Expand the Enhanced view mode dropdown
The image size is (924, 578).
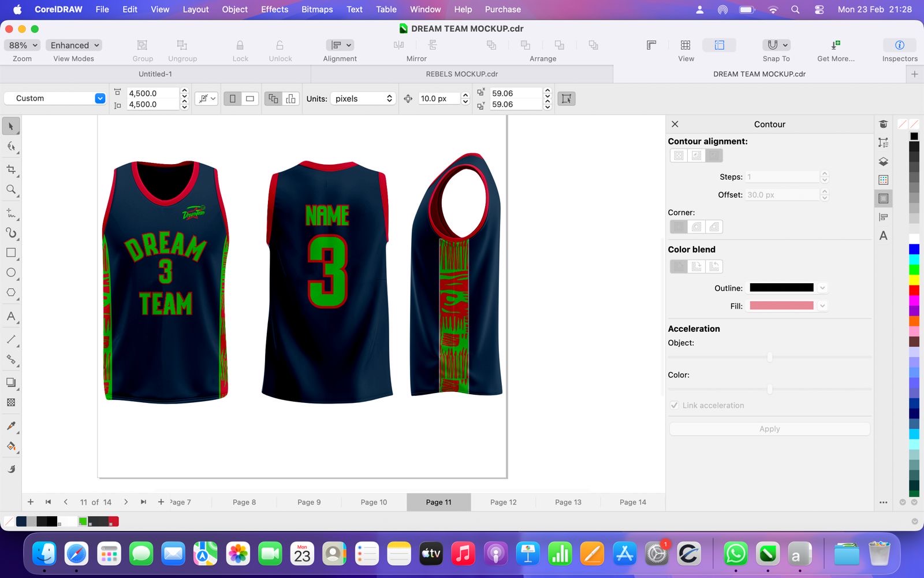[74, 45]
